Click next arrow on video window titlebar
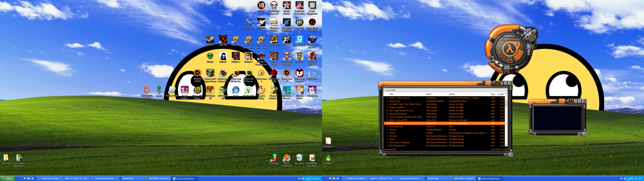This screenshot has width=644, height=181. pyautogui.click(x=579, y=101)
